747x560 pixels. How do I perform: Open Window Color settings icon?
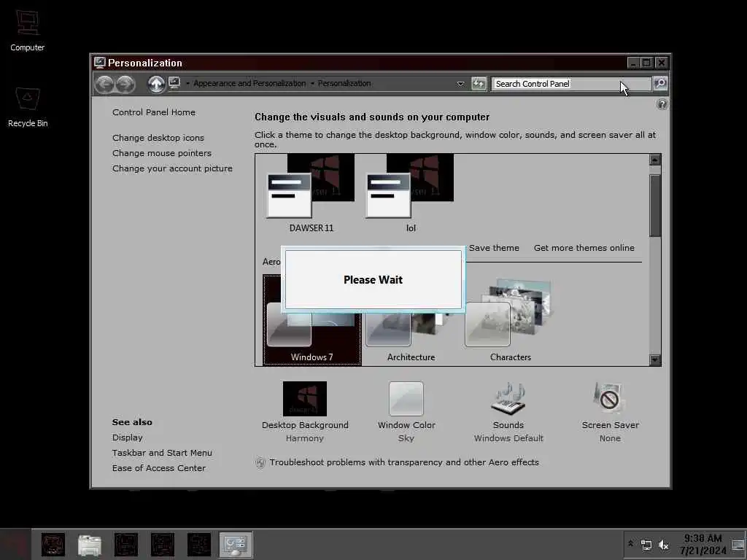coord(406,399)
